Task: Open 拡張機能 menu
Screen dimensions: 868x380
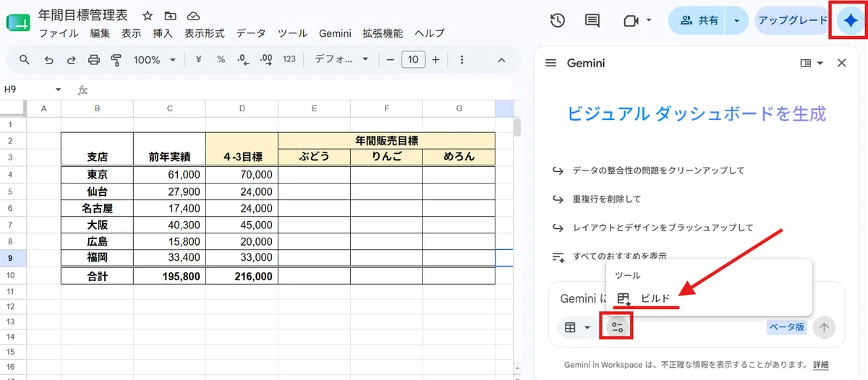Action: [383, 33]
